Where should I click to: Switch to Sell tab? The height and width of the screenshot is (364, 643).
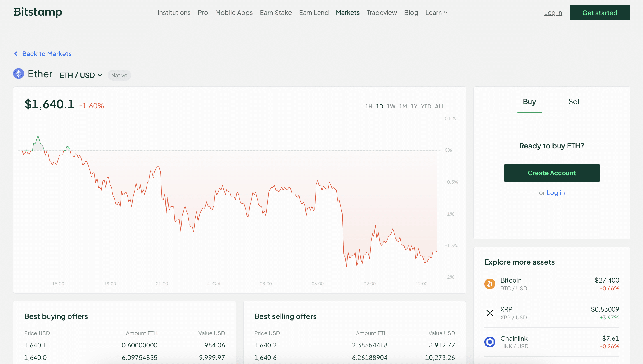(x=575, y=101)
